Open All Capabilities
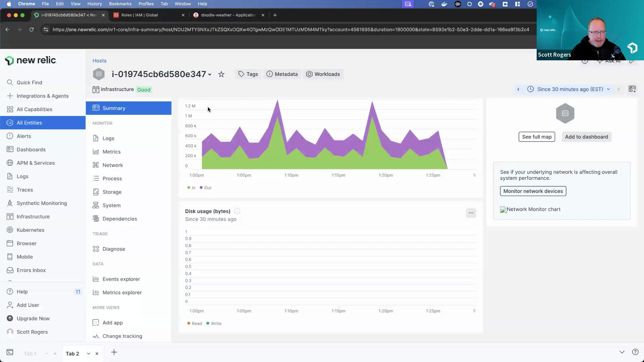Image resolution: width=644 pixels, height=362 pixels. click(x=34, y=109)
